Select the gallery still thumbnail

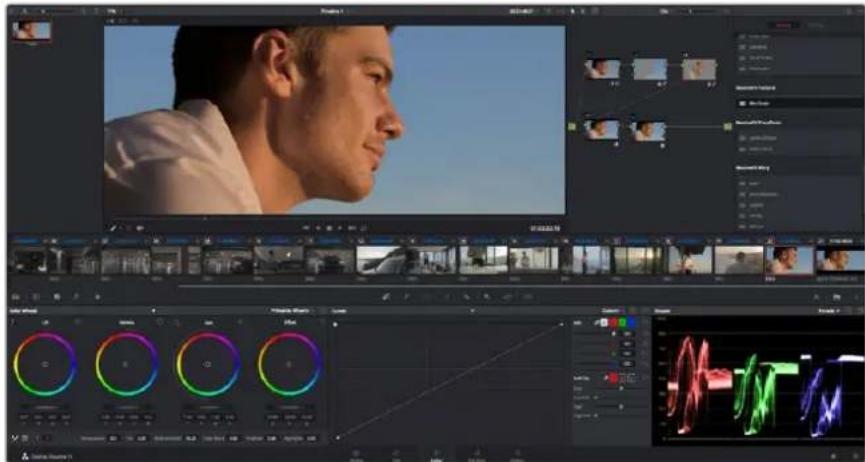click(x=31, y=31)
